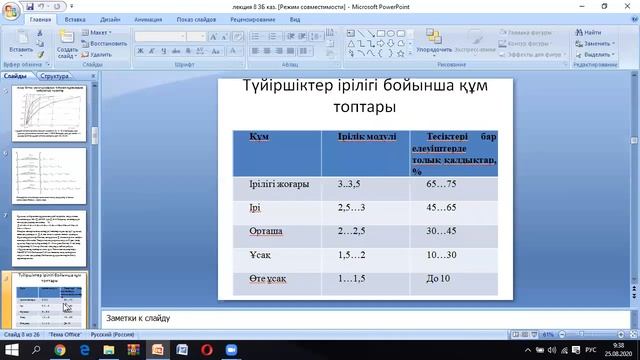Open the Change Case (Аа) dropdown
This screenshot has height=360, width=640.
(216, 51)
